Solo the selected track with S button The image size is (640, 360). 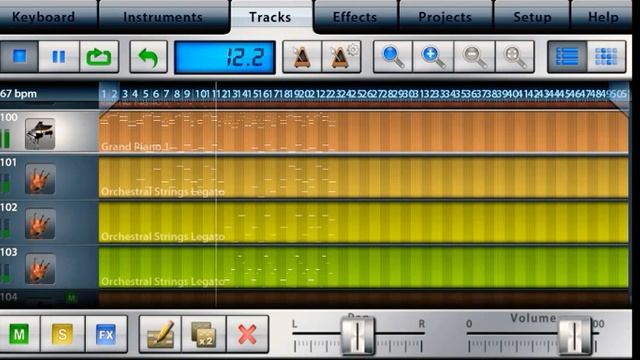(62, 335)
